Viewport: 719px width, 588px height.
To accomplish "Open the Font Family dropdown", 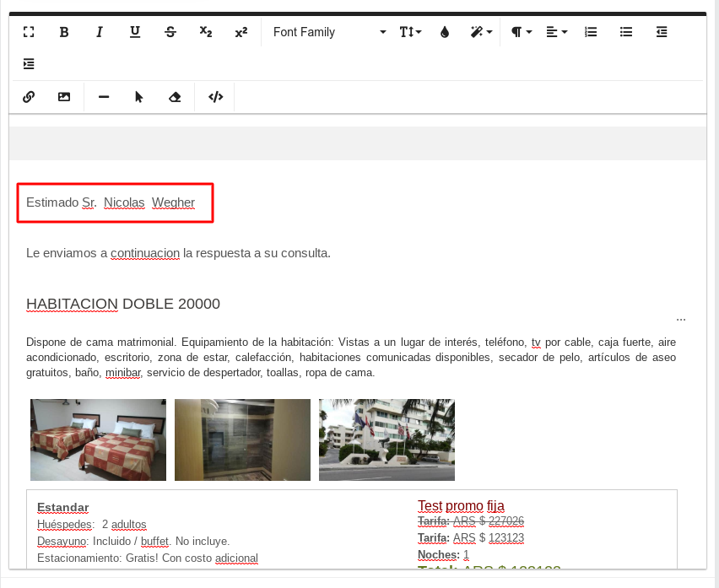I will 329,31.
